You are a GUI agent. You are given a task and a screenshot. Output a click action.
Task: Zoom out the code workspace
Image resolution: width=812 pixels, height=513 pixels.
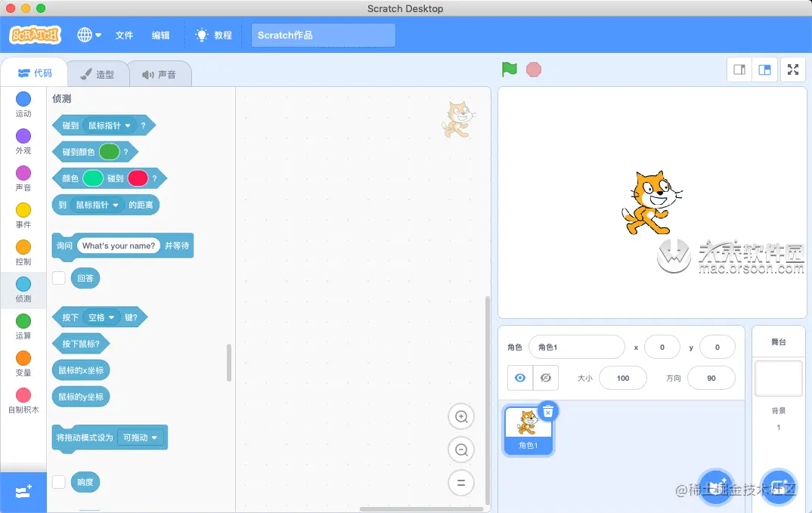click(x=461, y=450)
